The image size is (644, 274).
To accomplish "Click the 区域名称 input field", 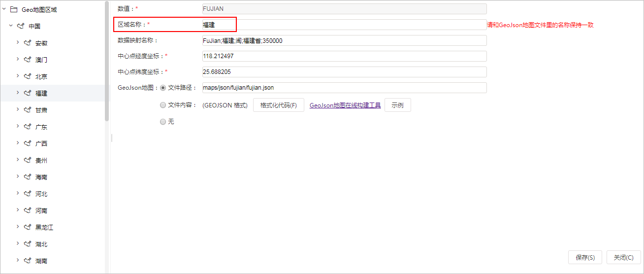I will [x=344, y=25].
